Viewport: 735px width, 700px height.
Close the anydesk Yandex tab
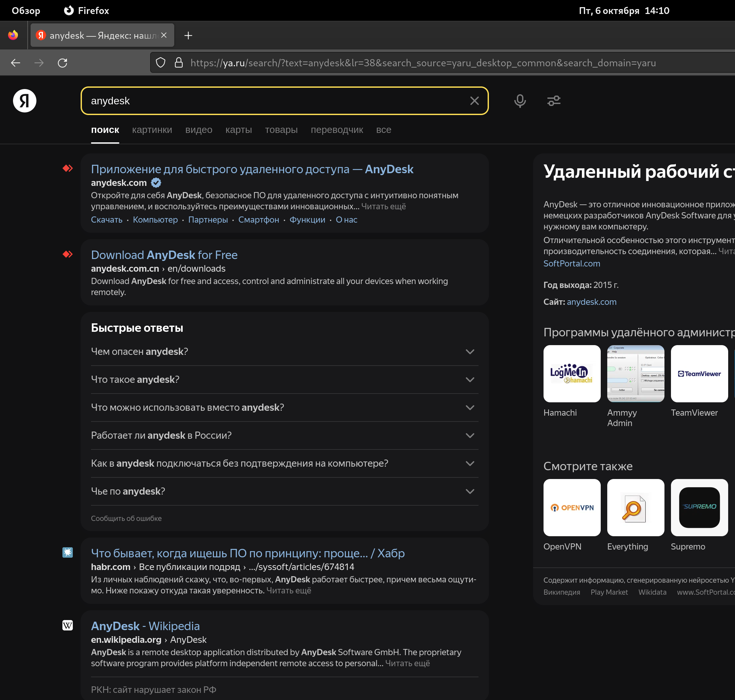point(164,35)
